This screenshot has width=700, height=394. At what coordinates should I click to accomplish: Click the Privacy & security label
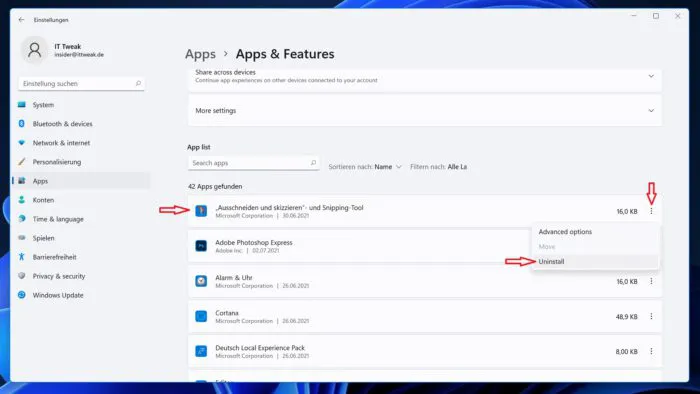tap(59, 276)
